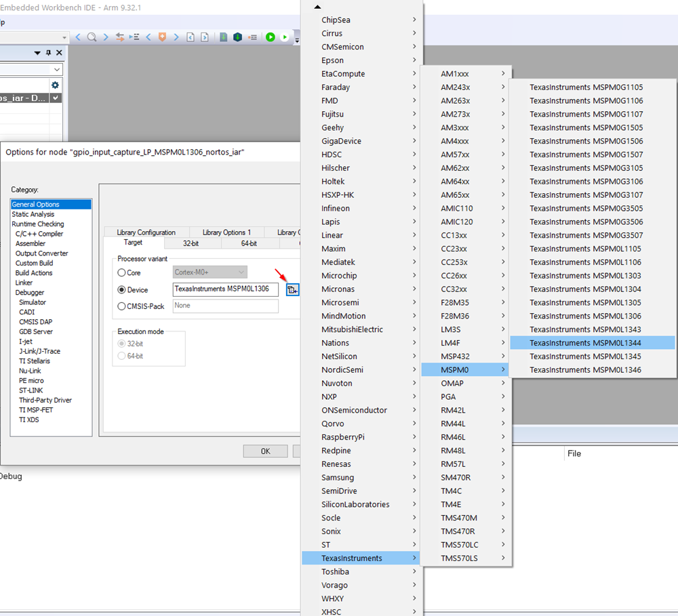Click the Device name text field

click(226, 289)
